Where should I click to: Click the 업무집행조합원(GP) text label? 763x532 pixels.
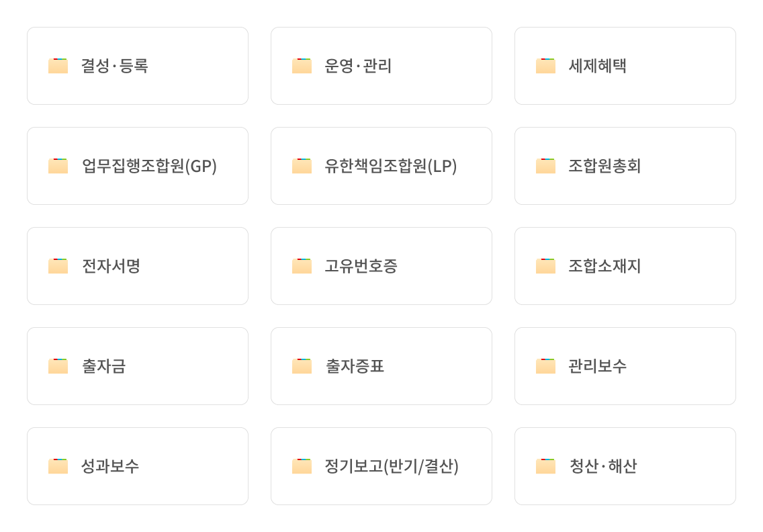point(149,166)
